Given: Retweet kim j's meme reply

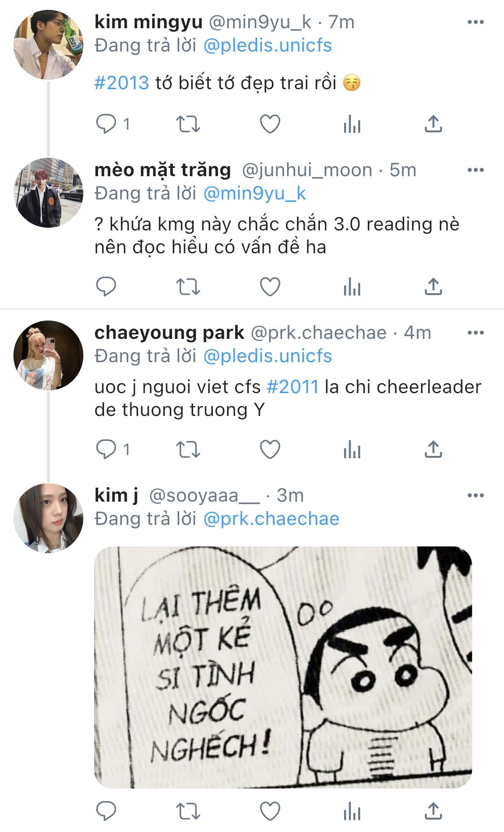Looking at the screenshot, I should (188, 811).
